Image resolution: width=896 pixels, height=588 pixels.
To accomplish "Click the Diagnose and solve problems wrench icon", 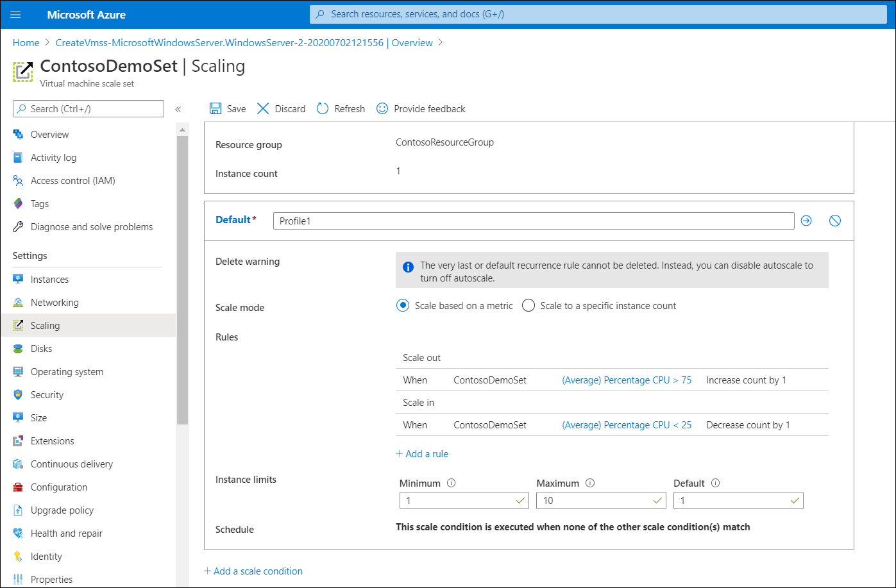I will tap(18, 226).
